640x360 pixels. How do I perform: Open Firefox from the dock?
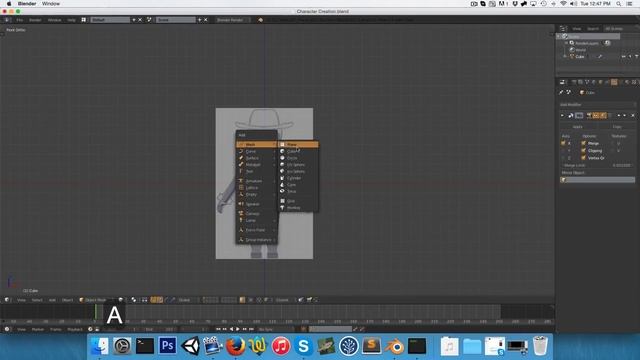point(236,346)
